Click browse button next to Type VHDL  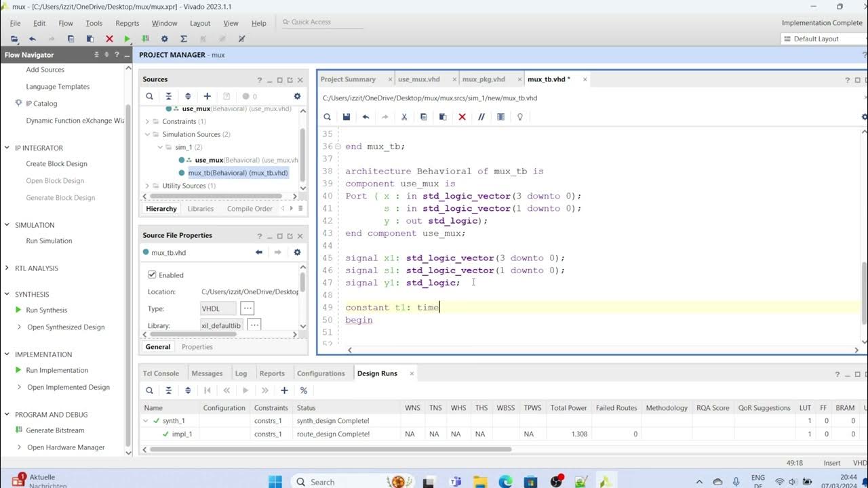point(247,308)
